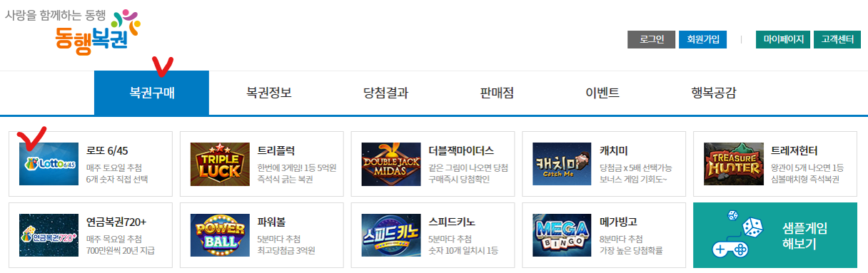This screenshot has height=273, width=868.
Task: Open the 당첨결과 menu tab
Action: tap(386, 93)
